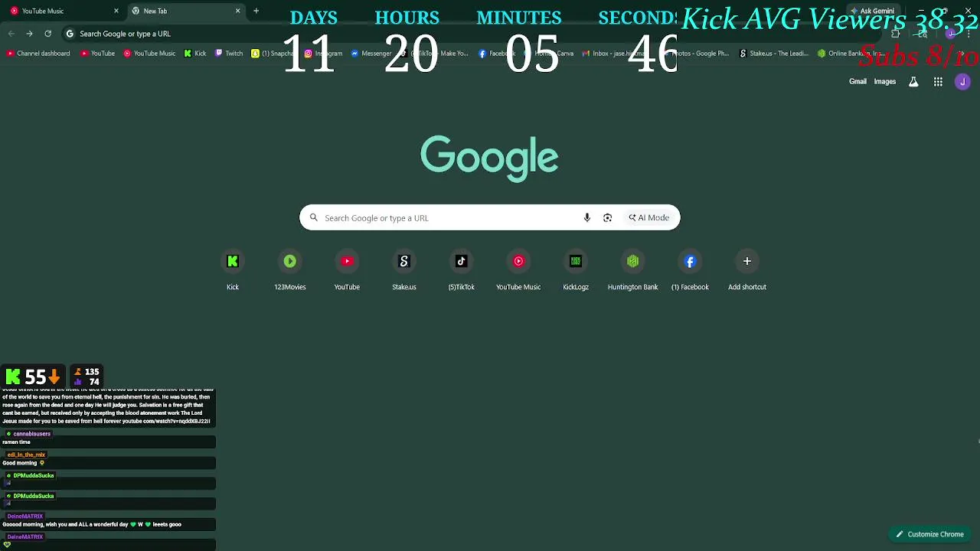Open Google Lens image search icon
The height and width of the screenshot is (551, 980).
[608, 218]
